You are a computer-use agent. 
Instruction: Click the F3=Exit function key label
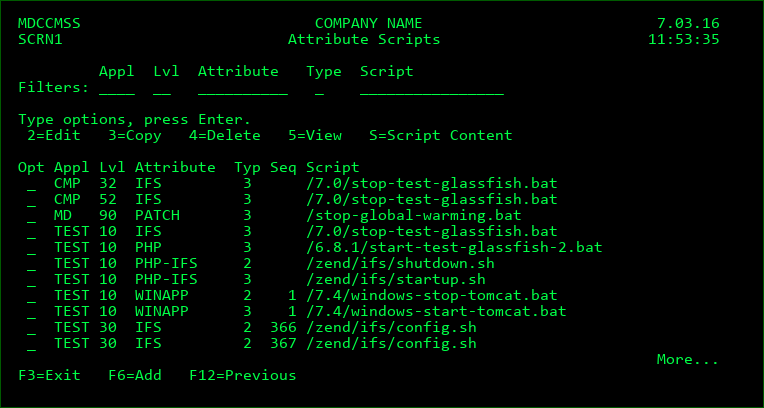[x=49, y=375]
